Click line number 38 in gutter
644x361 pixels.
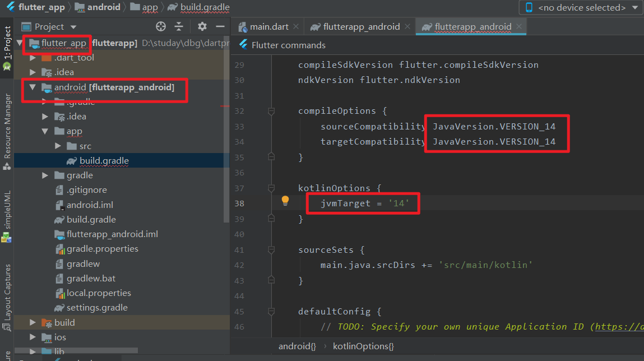[239, 203]
